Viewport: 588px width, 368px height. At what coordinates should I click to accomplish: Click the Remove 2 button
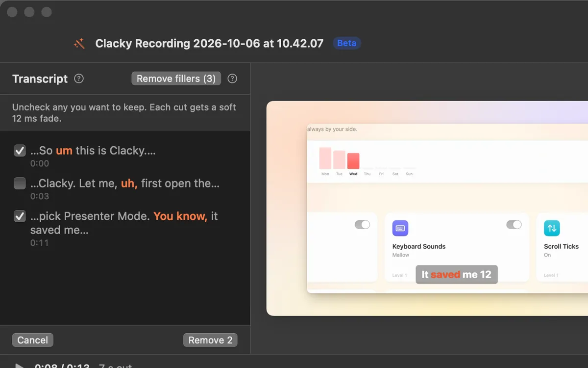pyautogui.click(x=210, y=340)
